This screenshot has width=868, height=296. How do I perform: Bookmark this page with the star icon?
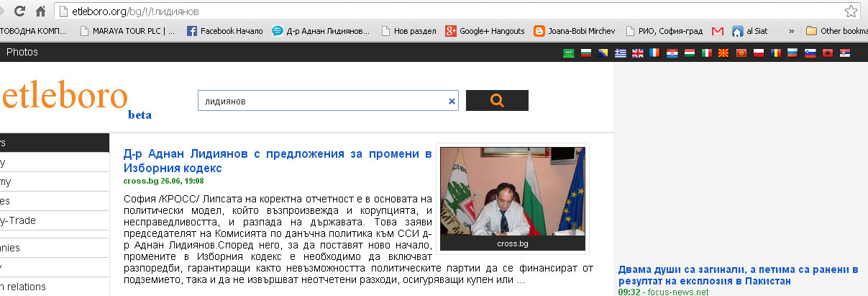click(851, 11)
